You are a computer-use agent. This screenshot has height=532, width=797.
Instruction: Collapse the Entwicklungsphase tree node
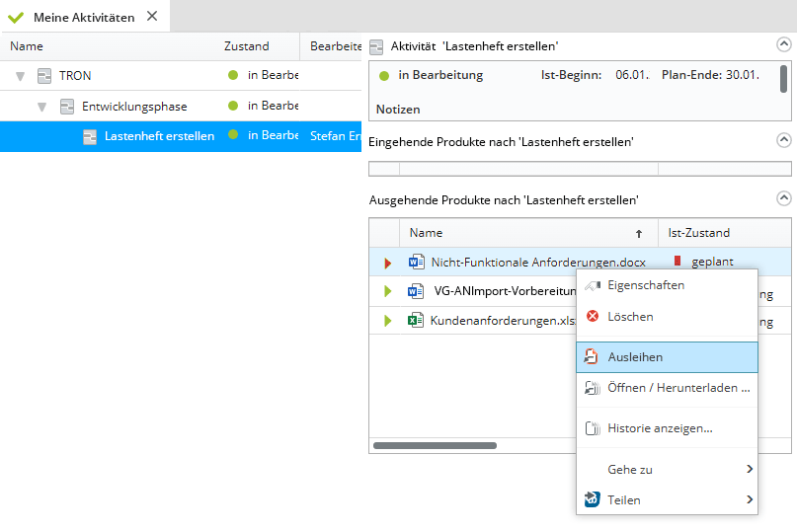[42, 107]
